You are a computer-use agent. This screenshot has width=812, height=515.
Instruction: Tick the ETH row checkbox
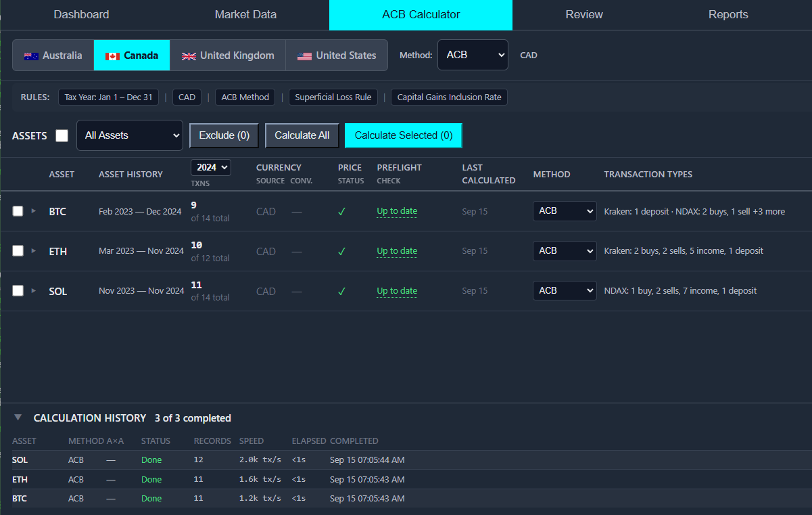[18, 251]
